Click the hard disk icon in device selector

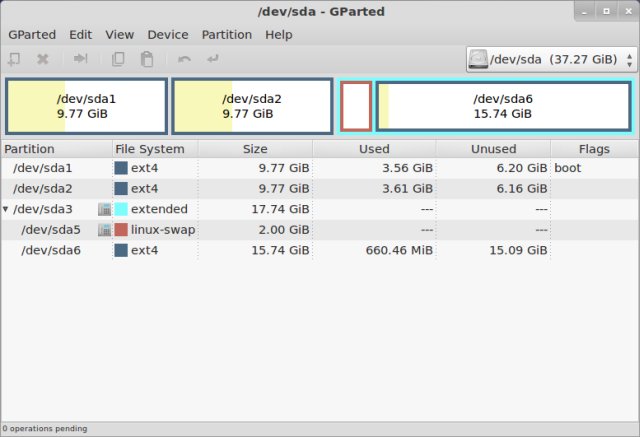pos(478,59)
